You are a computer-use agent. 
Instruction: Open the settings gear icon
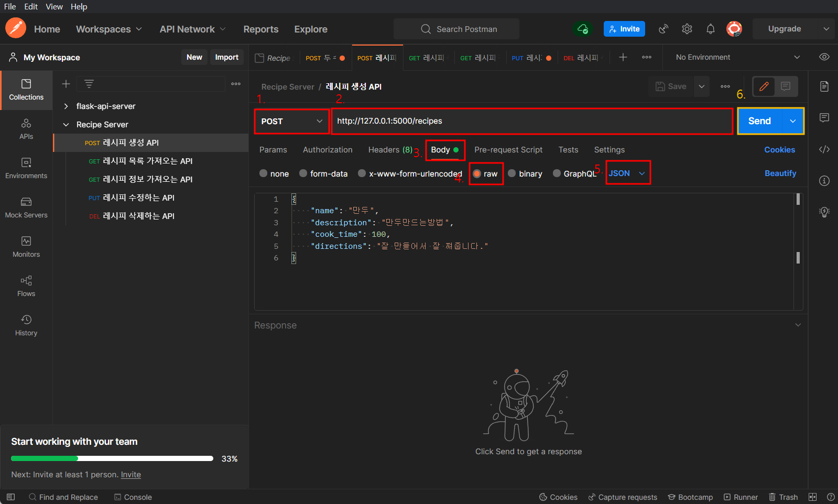[x=687, y=29]
